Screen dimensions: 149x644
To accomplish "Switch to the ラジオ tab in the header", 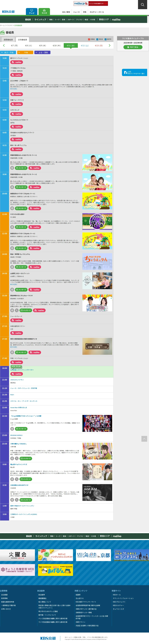I will point(44,11).
